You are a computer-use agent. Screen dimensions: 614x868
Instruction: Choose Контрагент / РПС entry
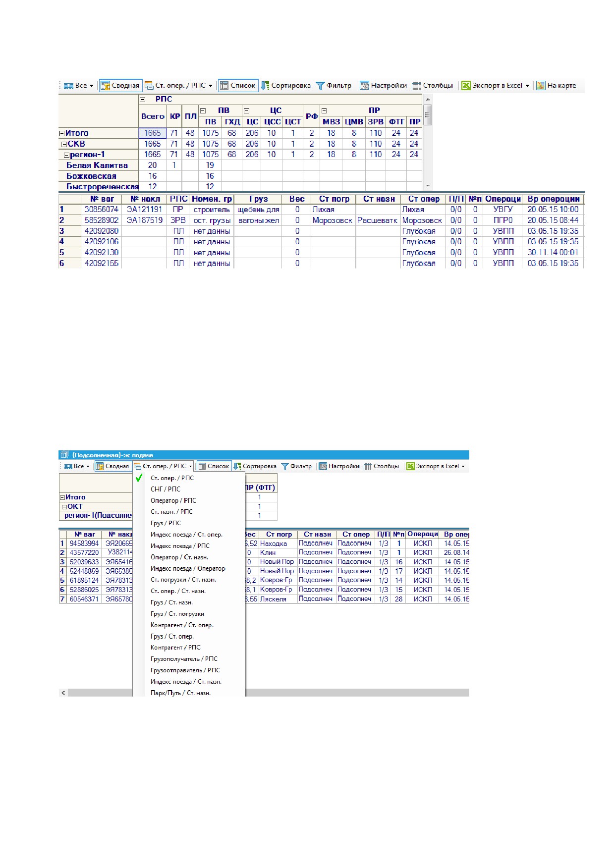189,648
